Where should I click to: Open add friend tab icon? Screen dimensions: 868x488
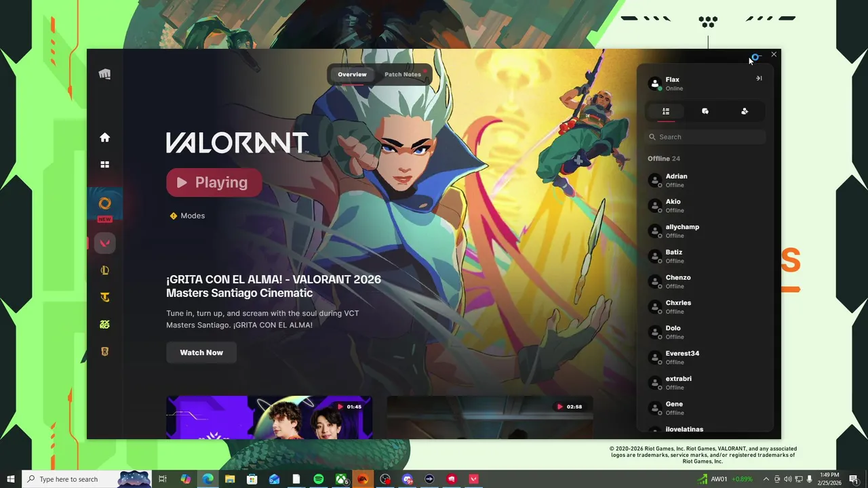[745, 111]
